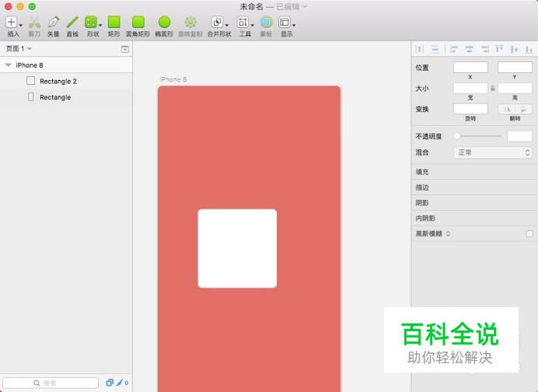The image size is (538, 392).
Task: Click the layer search field
Action: [51, 383]
